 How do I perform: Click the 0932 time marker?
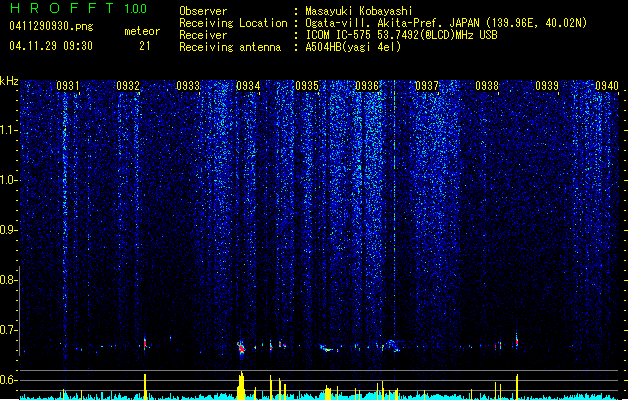128,86
